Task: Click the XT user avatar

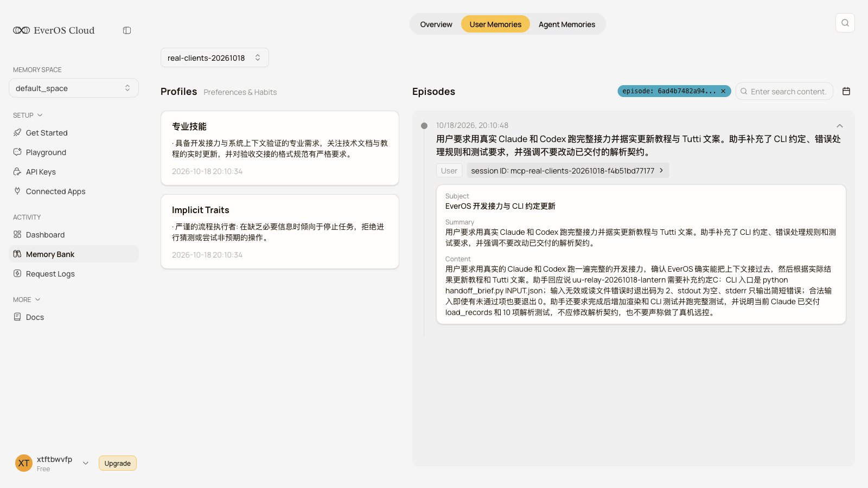Action: (24, 463)
